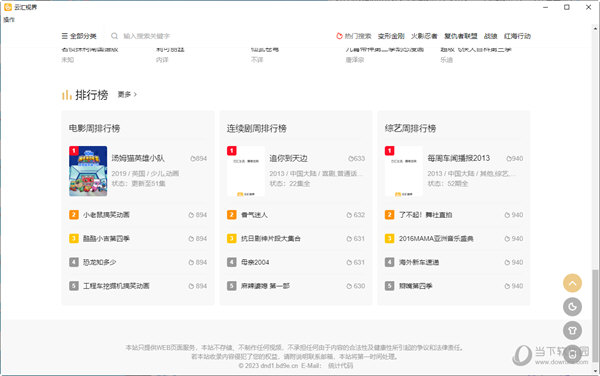Open 海外新车速递 ranking entry
Image resolution: width=600 pixels, height=376 pixels.
[419, 262]
